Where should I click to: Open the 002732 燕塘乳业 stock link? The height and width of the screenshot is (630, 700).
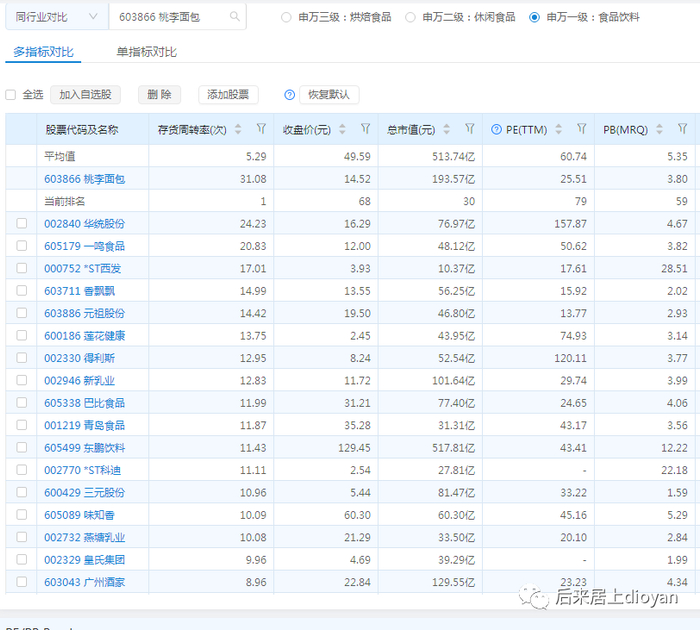click(x=84, y=537)
